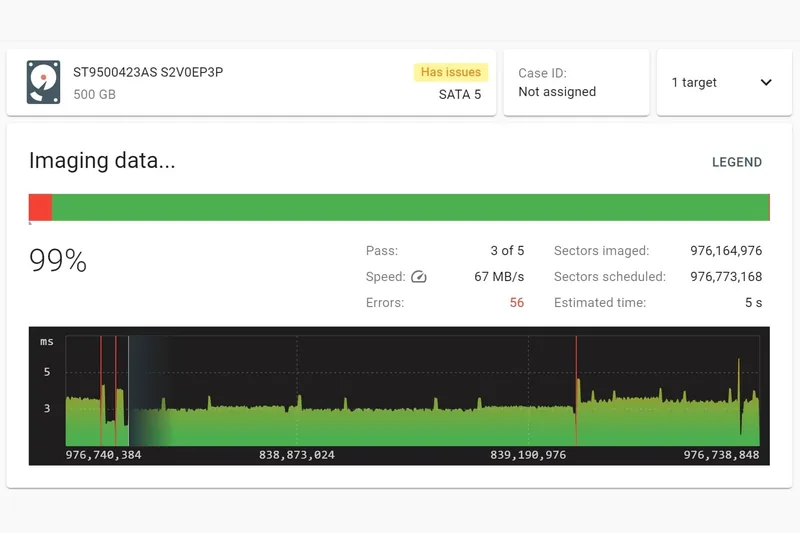This screenshot has width=800, height=533.
Task: Click the estimated time value 5 s
Action: [x=753, y=302]
